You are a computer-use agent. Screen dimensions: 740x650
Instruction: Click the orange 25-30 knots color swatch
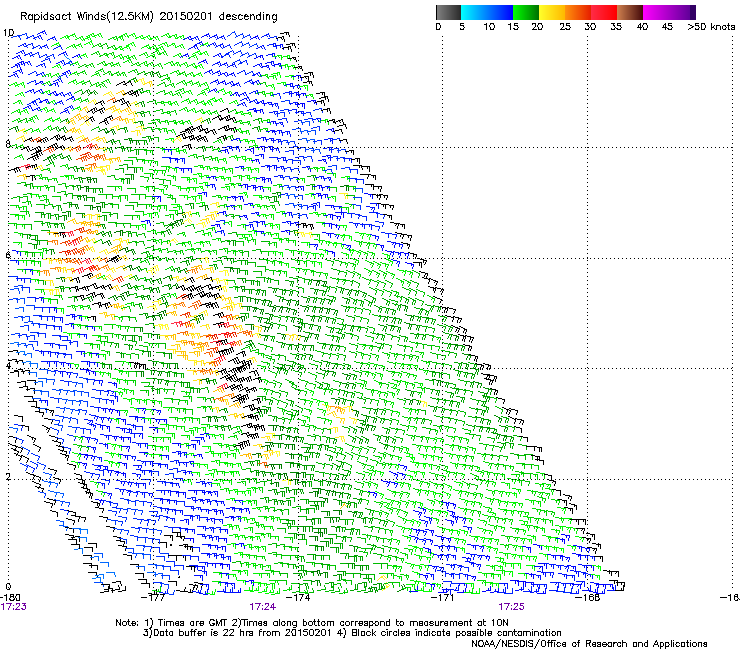pyautogui.click(x=578, y=12)
